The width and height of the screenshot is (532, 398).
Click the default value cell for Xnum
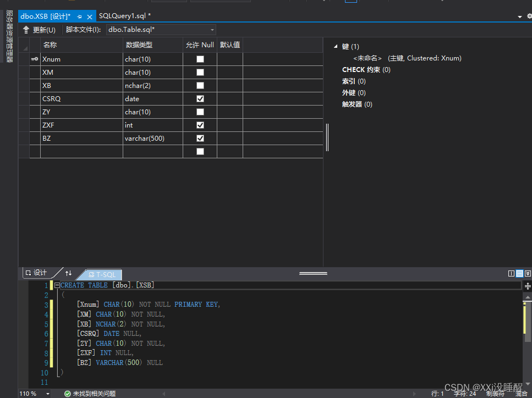[230, 59]
